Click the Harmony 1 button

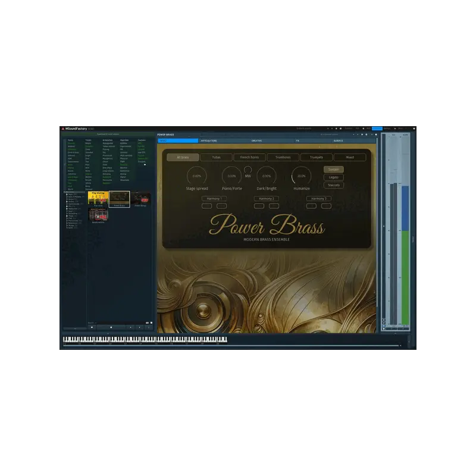pos(214,199)
